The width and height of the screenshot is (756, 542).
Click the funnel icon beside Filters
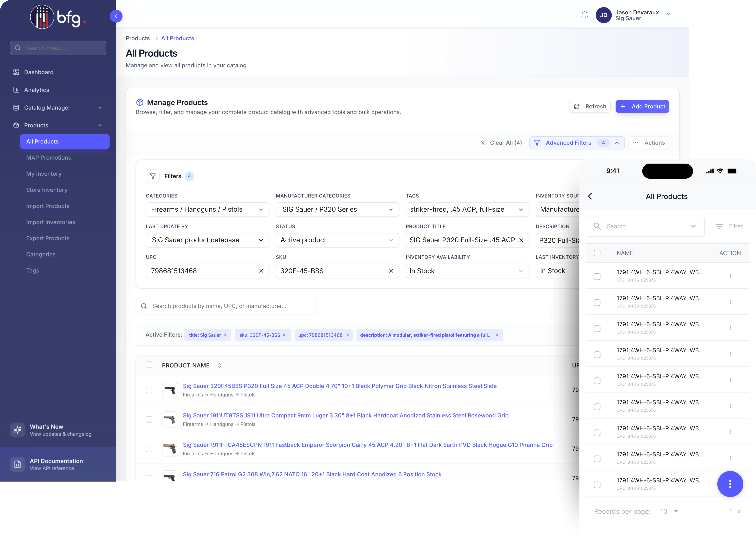[x=153, y=176]
